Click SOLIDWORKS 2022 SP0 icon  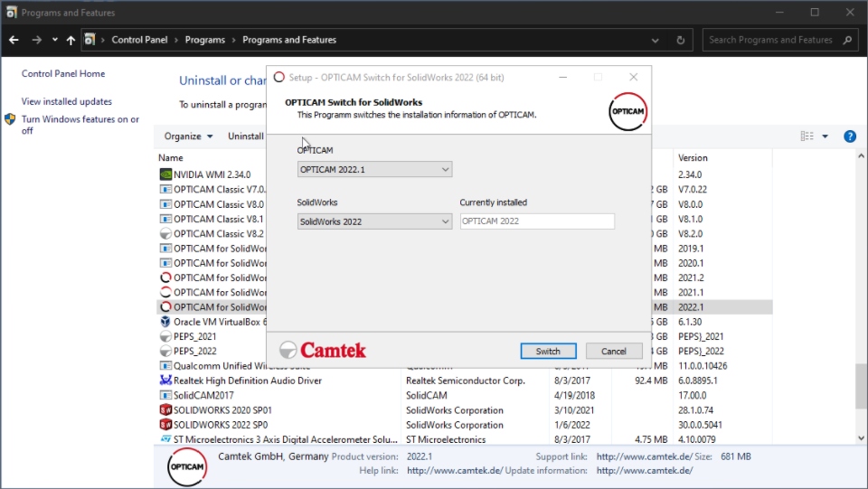(x=165, y=425)
